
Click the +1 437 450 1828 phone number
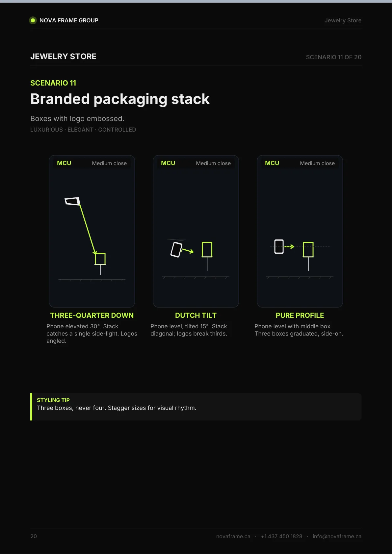point(281,537)
